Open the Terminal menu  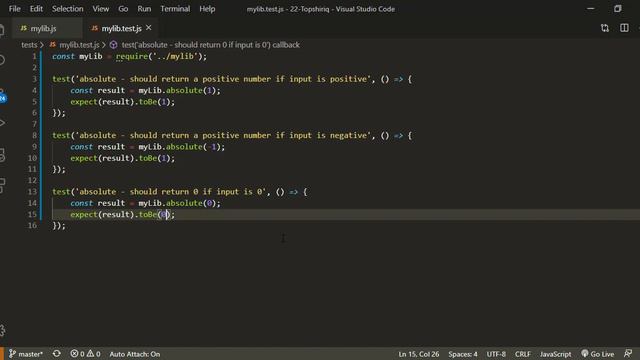[175, 9]
